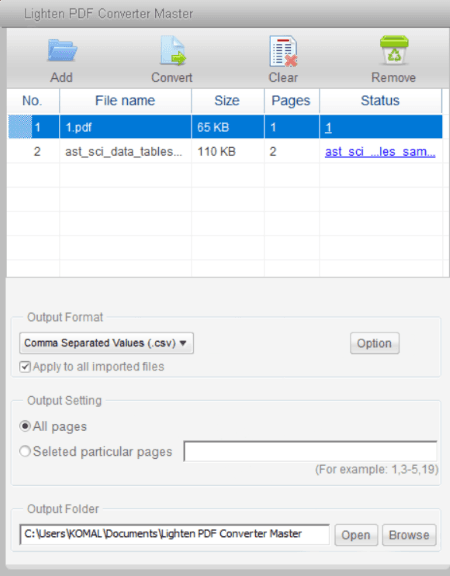
Task: Select the ast_sci_data_tables file row
Action: [x=225, y=151]
